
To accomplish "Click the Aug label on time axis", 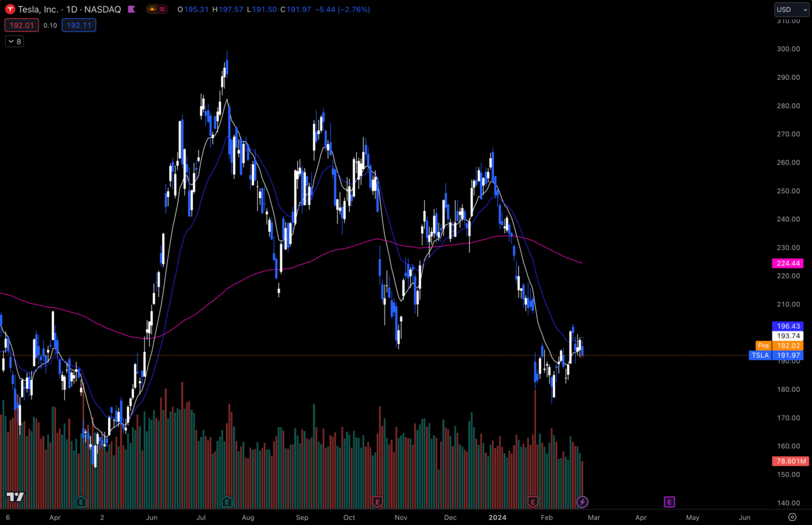I will click(x=248, y=517).
